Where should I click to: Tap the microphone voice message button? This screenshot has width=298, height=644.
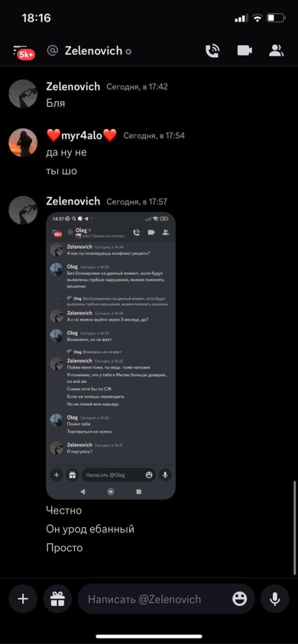(275, 599)
